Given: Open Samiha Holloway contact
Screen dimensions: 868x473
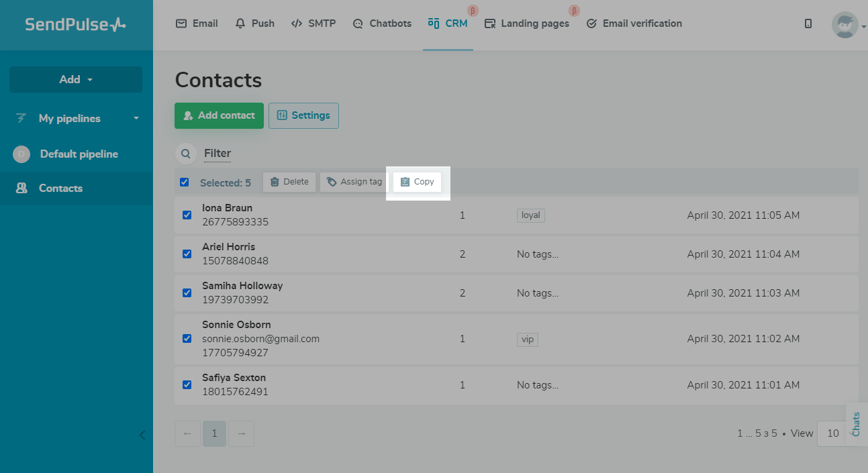Looking at the screenshot, I should pos(242,286).
